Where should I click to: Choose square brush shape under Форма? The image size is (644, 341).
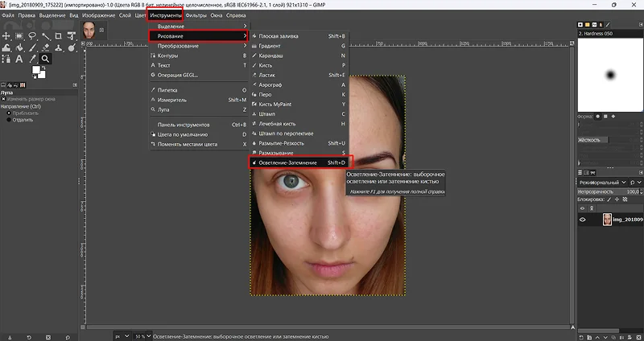click(605, 117)
